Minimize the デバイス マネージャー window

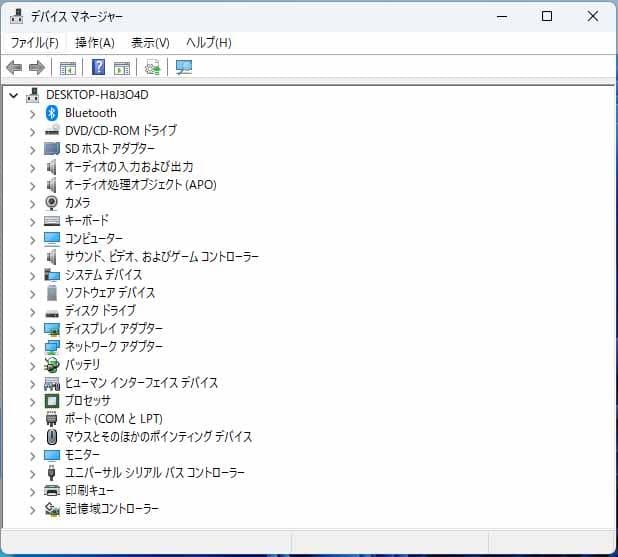(x=502, y=17)
